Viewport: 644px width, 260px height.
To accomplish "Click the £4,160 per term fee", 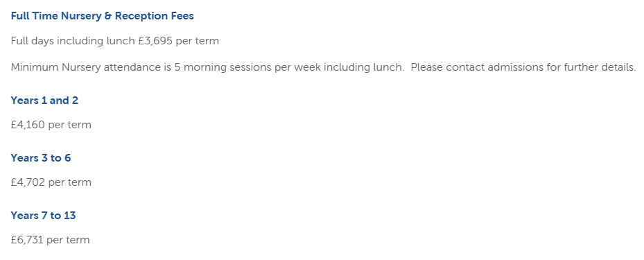I will [51, 125].
